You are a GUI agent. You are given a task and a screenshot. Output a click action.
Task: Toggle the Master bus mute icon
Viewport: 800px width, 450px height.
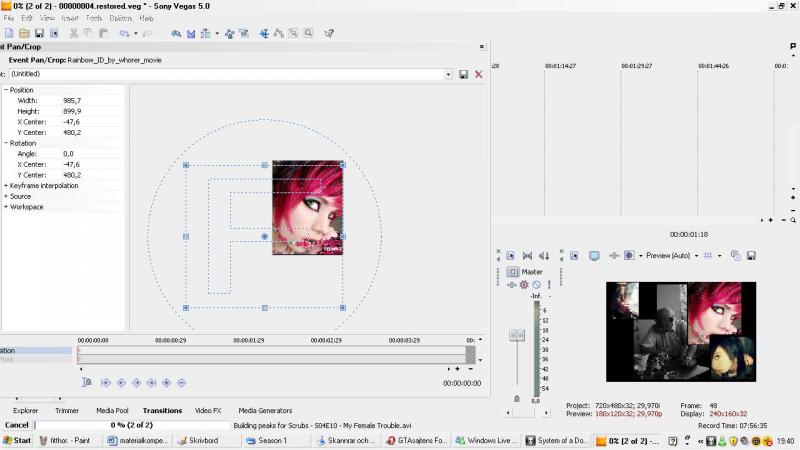536,285
